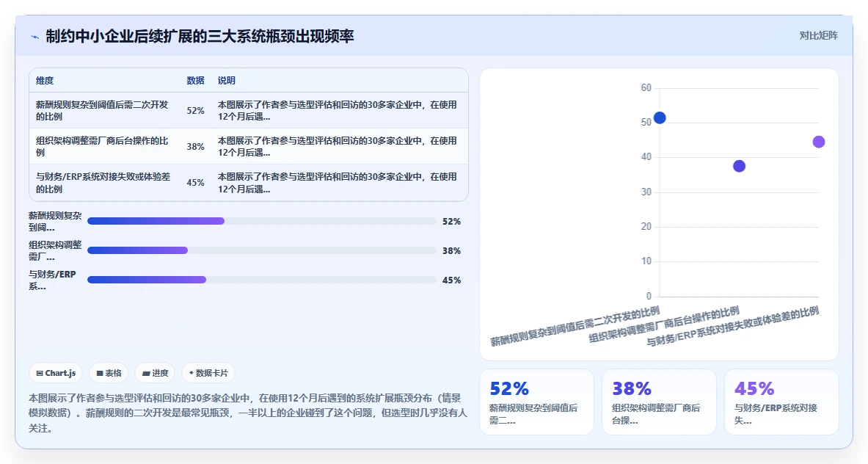Click the 组织架构调整需厂… progress bar label
Viewport: 868px width, 464px height.
pyautogui.click(x=55, y=251)
